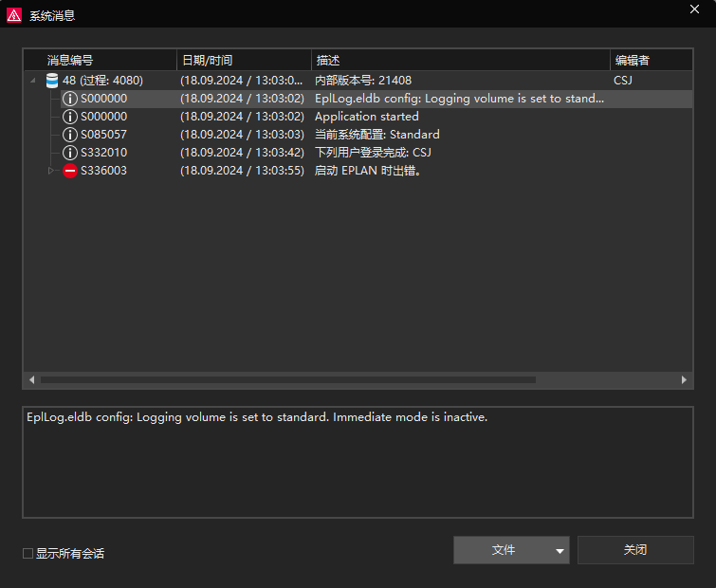
Task: Open the 文件 button dropdown arrow
Action: [560, 550]
